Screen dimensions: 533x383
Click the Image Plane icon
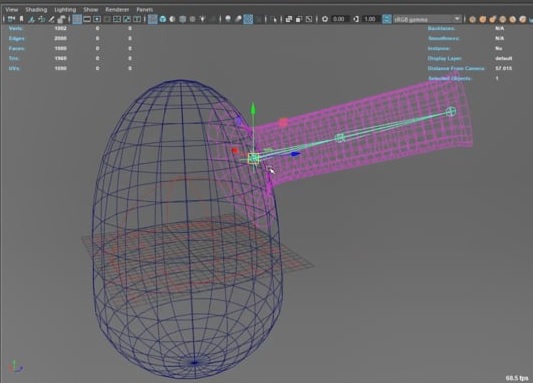31,19
